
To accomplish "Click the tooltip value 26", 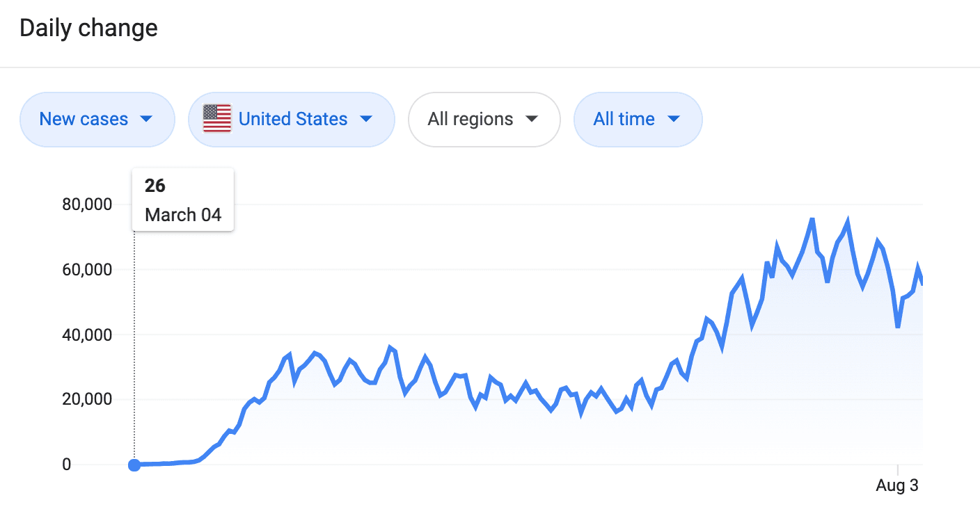I will tap(155, 186).
